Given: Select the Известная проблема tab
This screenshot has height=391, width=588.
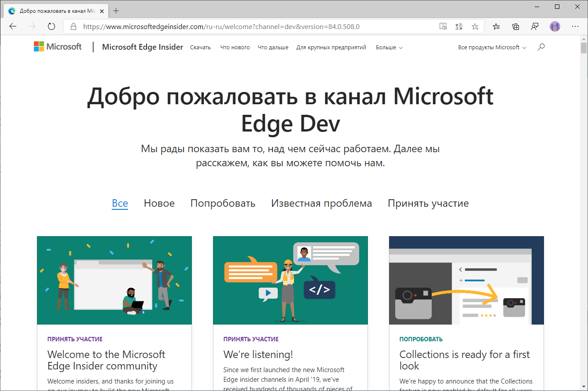Looking at the screenshot, I should tap(322, 203).
